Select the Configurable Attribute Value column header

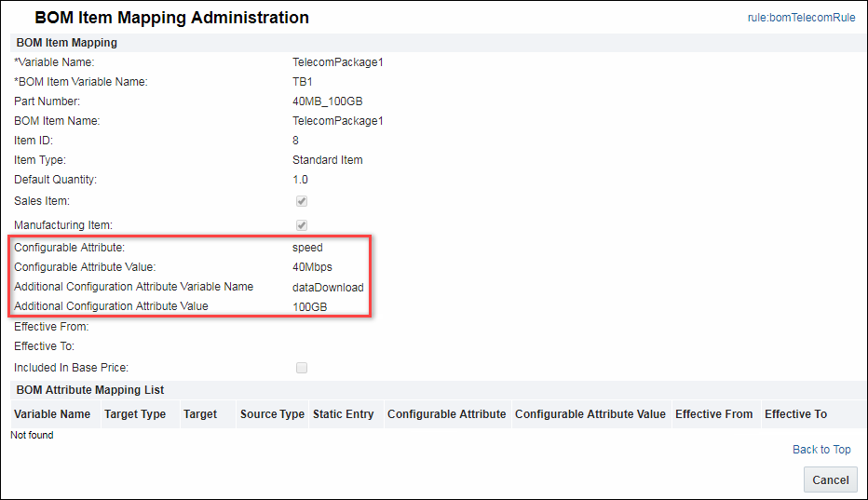click(x=590, y=414)
